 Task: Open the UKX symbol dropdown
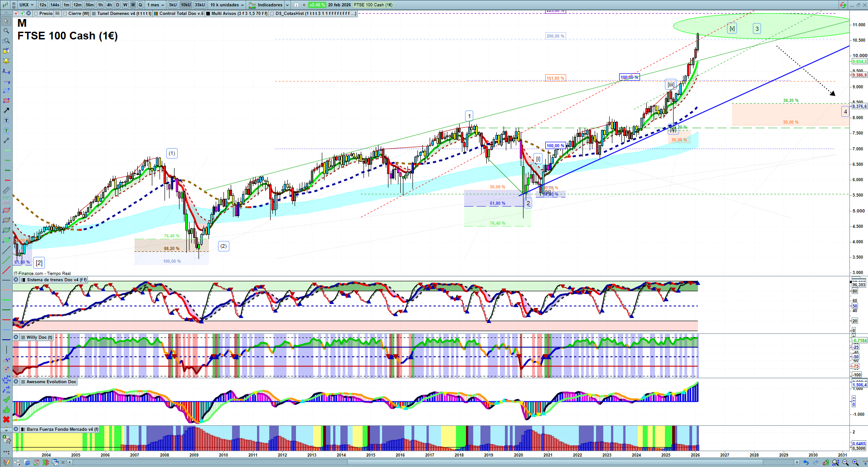26,5
